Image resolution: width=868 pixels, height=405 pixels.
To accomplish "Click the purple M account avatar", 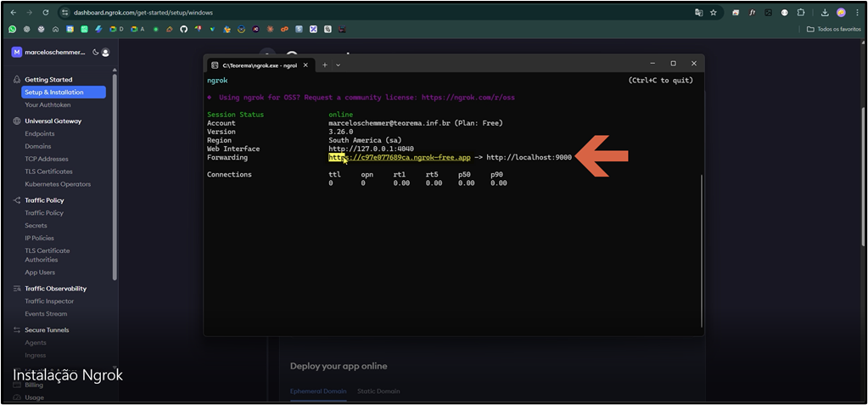I will [x=17, y=52].
